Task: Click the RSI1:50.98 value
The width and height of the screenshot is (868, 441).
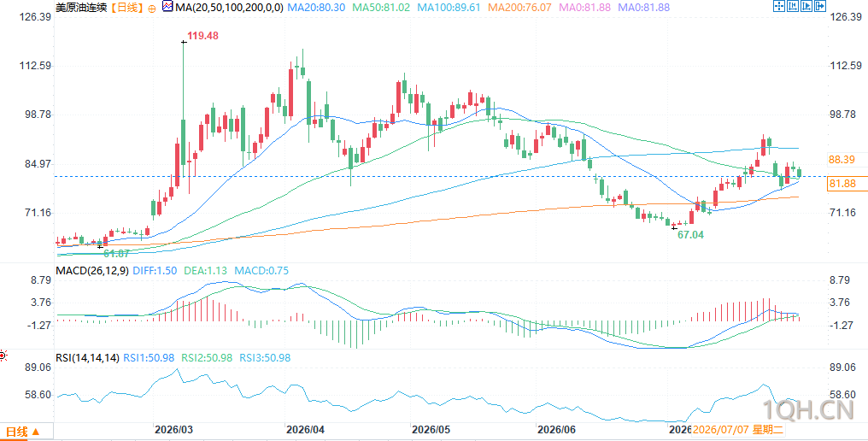Action: pos(147,358)
